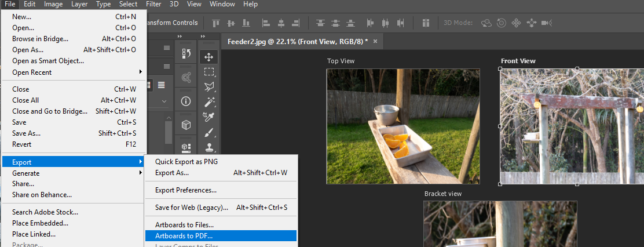Screen dimensions: 644x247
Task: Open the Filter menu
Action: 153,5
